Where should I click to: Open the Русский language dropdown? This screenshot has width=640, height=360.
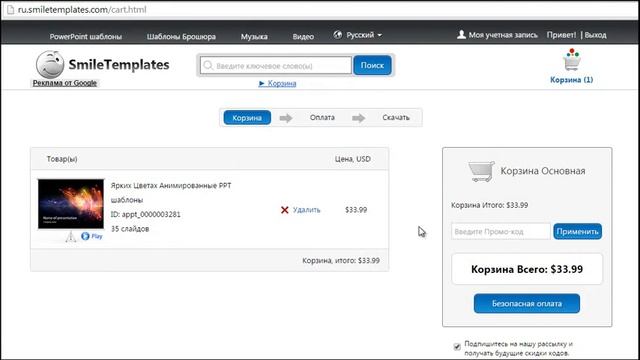tap(364, 35)
